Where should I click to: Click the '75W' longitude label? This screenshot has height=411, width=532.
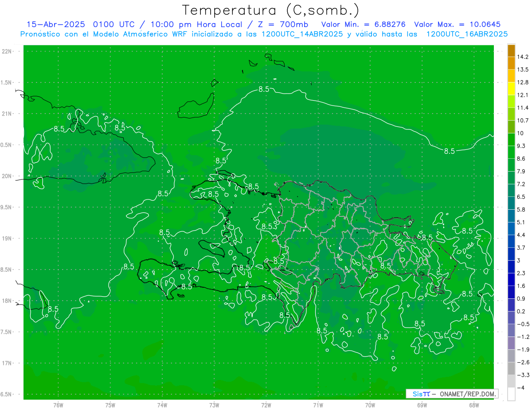point(110,405)
